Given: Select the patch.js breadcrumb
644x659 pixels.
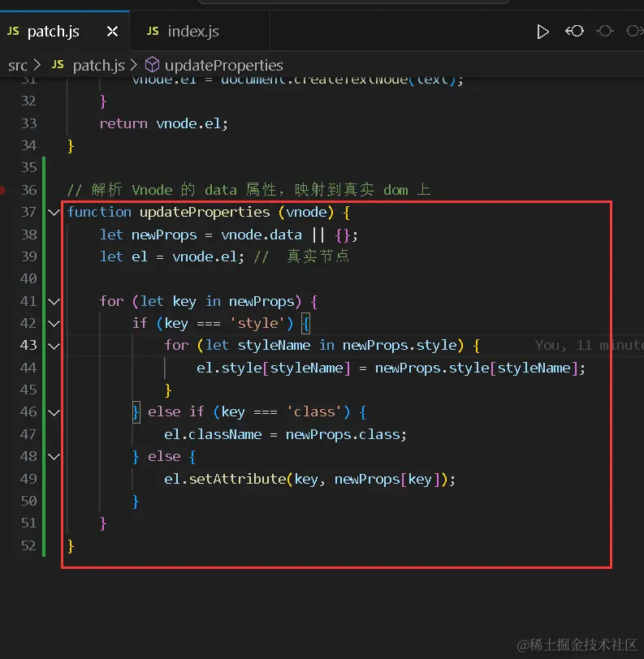Looking at the screenshot, I should click(x=98, y=66).
